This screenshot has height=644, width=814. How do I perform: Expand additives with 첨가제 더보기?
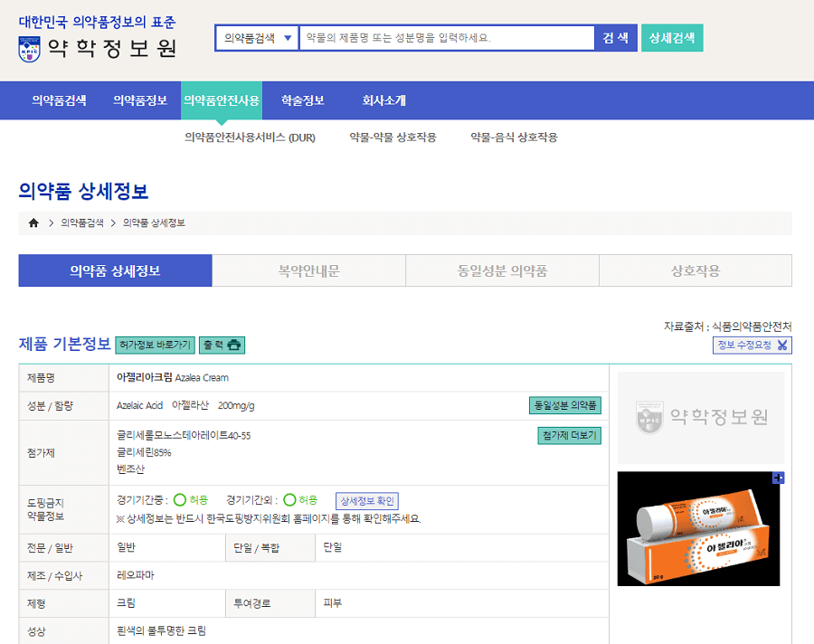tap(570, 435)
